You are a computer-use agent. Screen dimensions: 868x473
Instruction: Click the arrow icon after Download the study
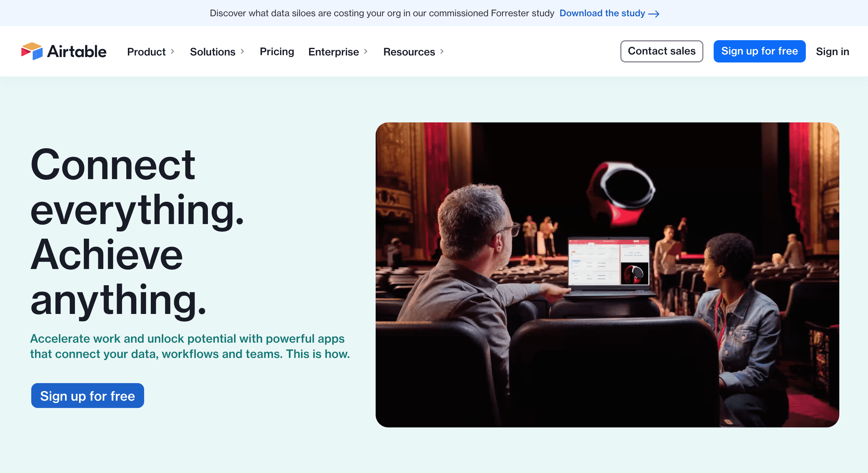pyautogui.click(x=654, y=14)
